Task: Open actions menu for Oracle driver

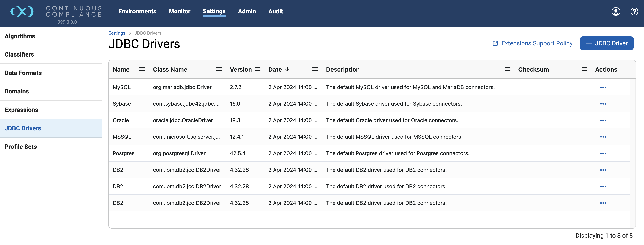Action: click(603, 120)
